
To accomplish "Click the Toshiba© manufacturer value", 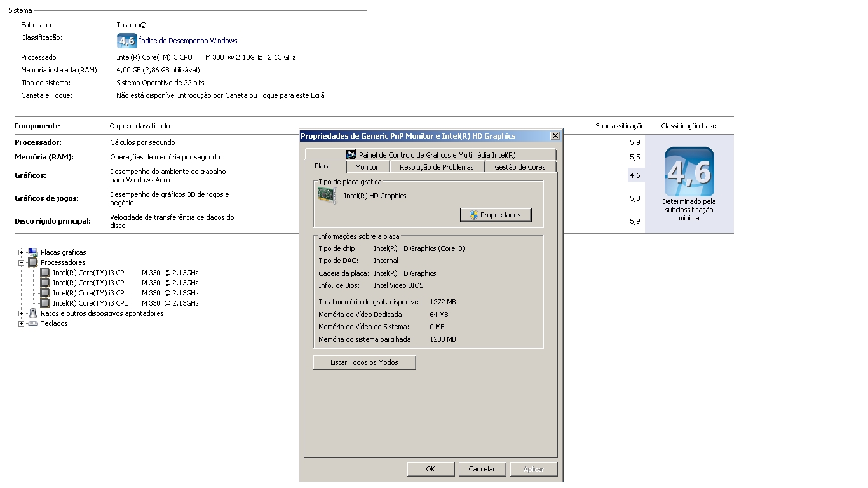I will tap(132, 25).
